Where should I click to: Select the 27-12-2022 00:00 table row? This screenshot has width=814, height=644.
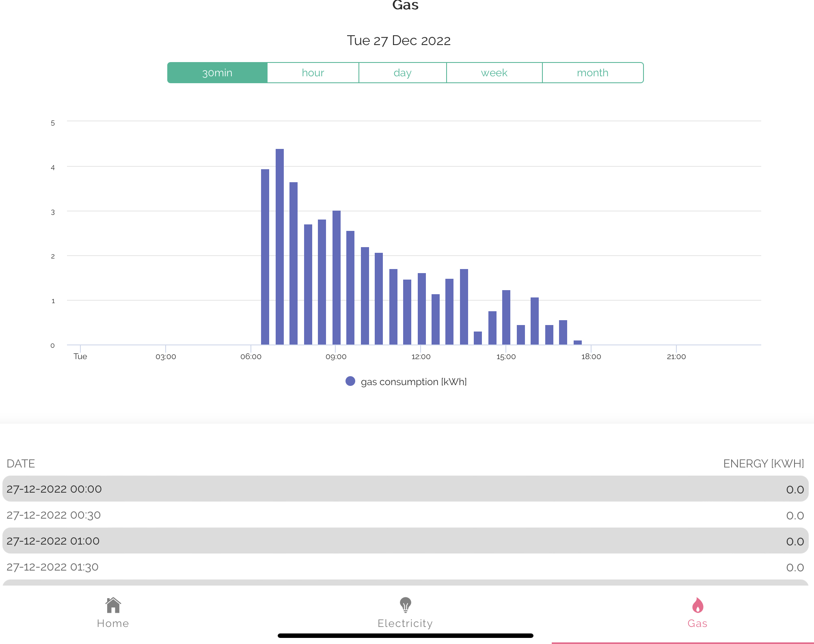pyautogui.click(x=405, y=489)
